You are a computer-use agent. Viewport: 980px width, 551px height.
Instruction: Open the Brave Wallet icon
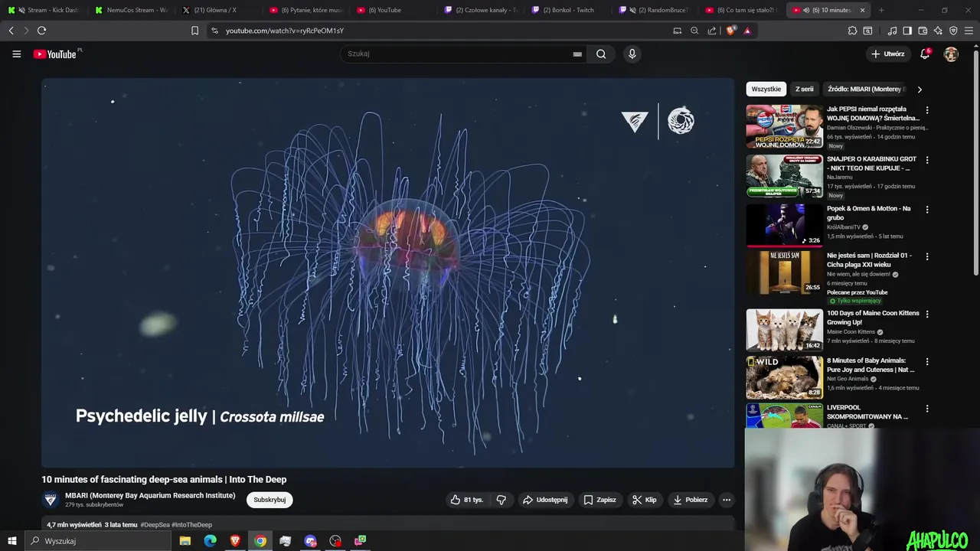click(923, 31)
